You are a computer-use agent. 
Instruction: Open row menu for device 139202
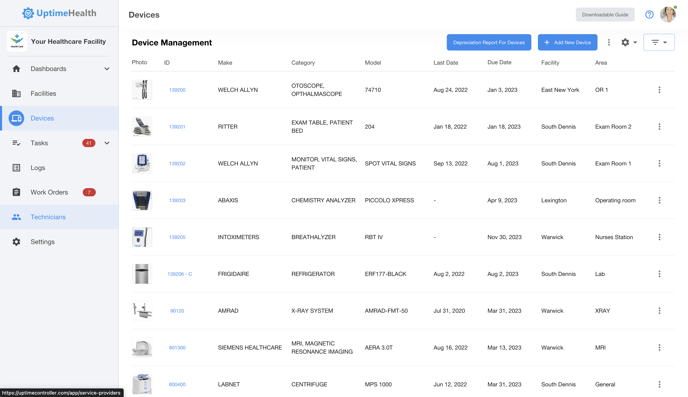pyautogui.click(x=659, y=164)
